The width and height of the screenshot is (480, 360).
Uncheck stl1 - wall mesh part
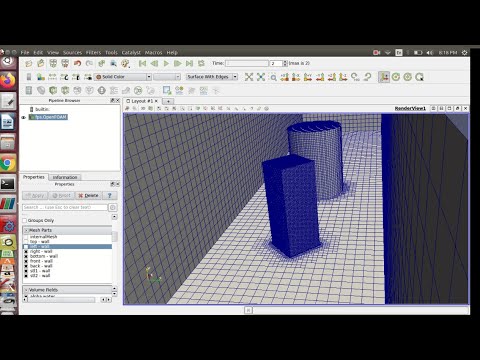26,271
